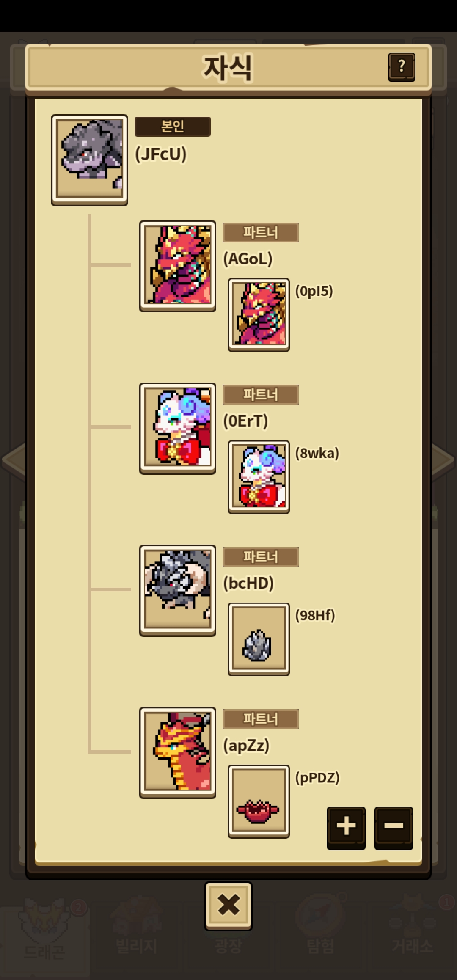Select the white partner dragon 0ErT
457x980 pixels.
pyautogui.click(x=177, y=428)
